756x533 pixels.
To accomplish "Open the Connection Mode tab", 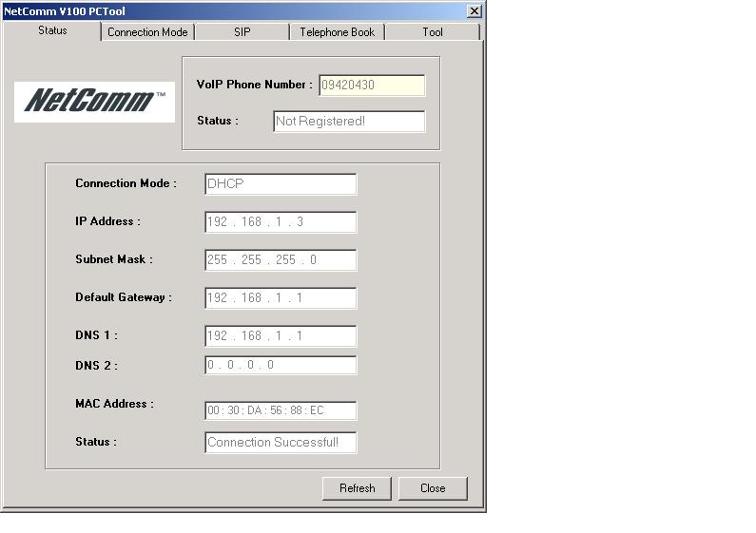I will click(x=147, y=31).
